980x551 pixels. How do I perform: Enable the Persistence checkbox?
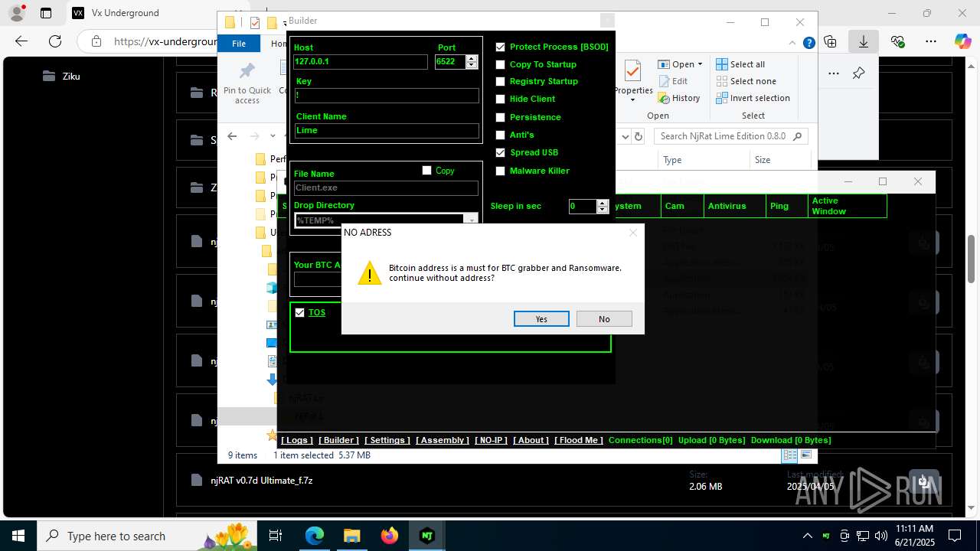pos(501,117)
